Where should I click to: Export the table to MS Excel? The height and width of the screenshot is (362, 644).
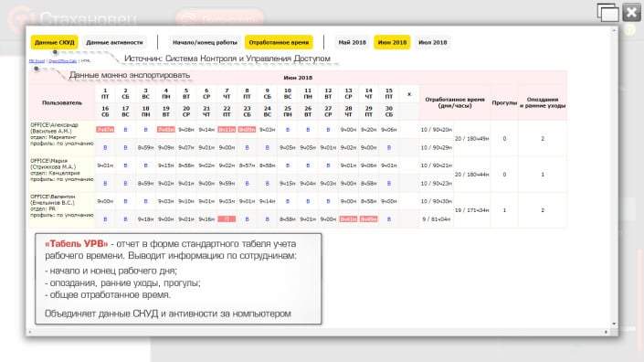coord(37,61)
